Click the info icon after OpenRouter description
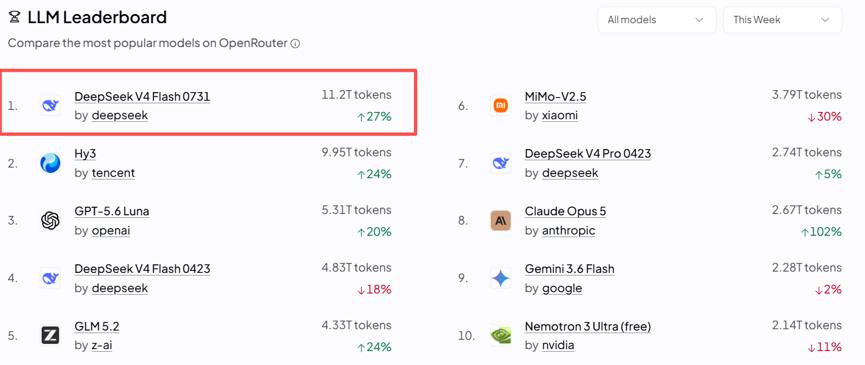This screenshot has height=365, width=865. (295, 44)
